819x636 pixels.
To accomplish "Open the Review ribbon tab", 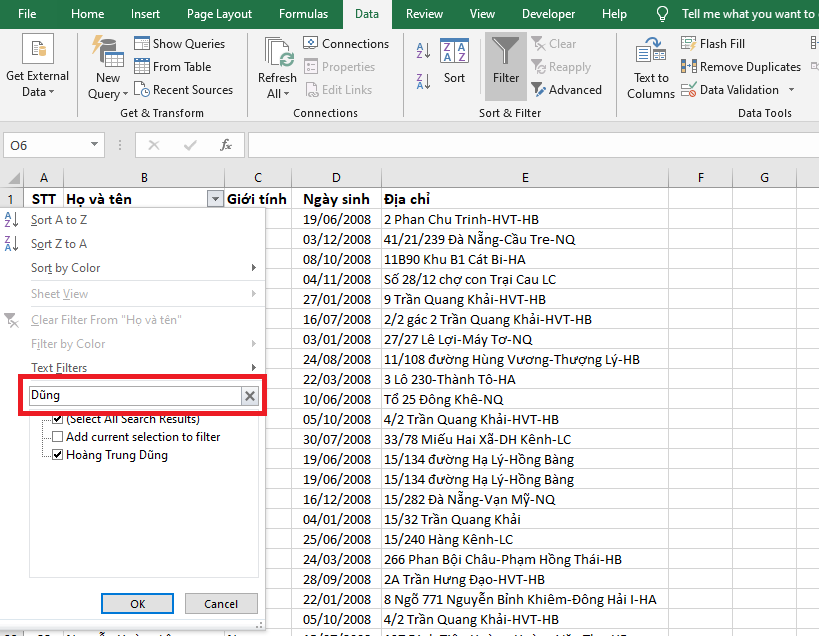I will pos(424,14).
